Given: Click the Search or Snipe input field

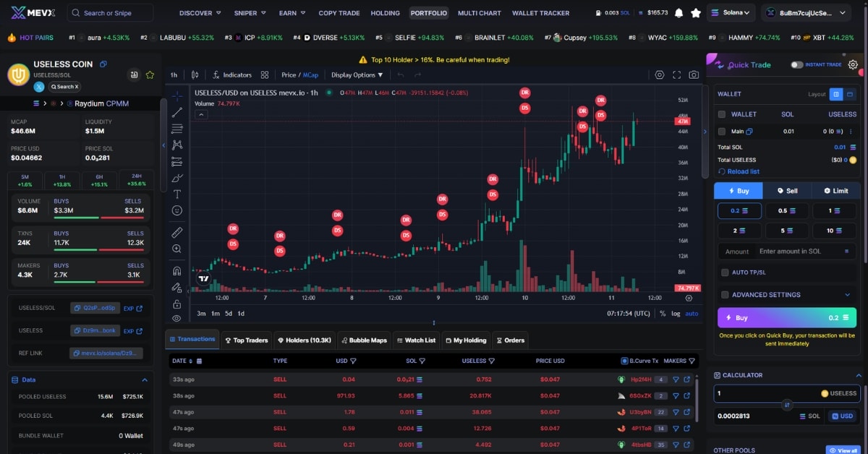Looking at the screenshot, I should (109, 12).
